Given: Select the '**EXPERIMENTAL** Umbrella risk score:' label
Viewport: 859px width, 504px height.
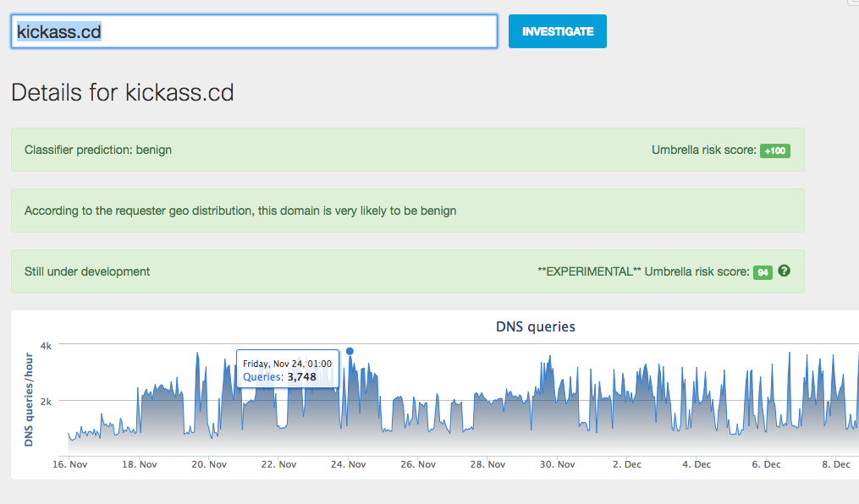Looking at the screenshot, I should [x=643, y=271].
